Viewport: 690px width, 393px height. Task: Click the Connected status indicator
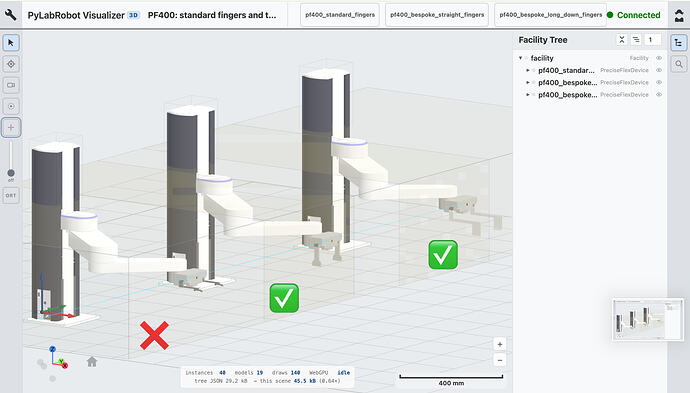pos(634,15)
